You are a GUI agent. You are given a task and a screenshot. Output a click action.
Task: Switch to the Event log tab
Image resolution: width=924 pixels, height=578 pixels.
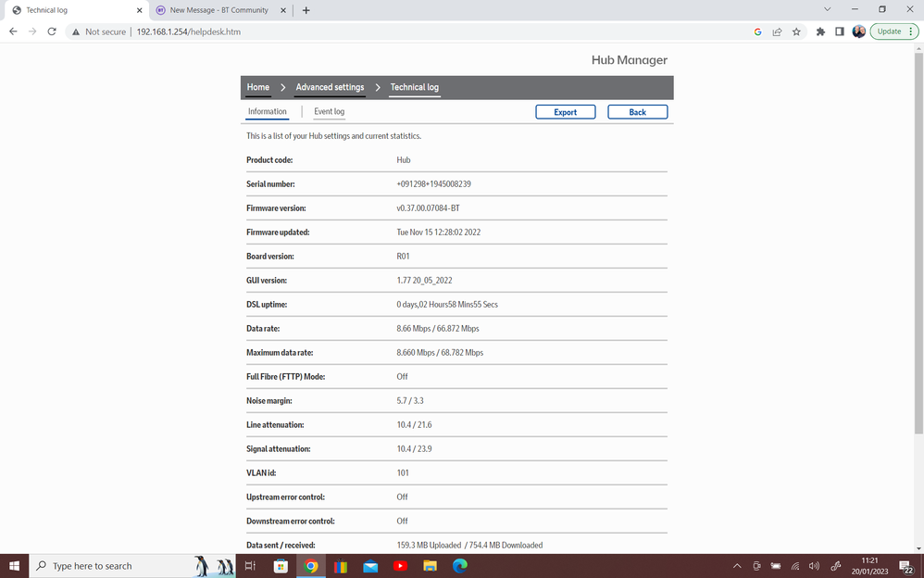coord(329,112)
